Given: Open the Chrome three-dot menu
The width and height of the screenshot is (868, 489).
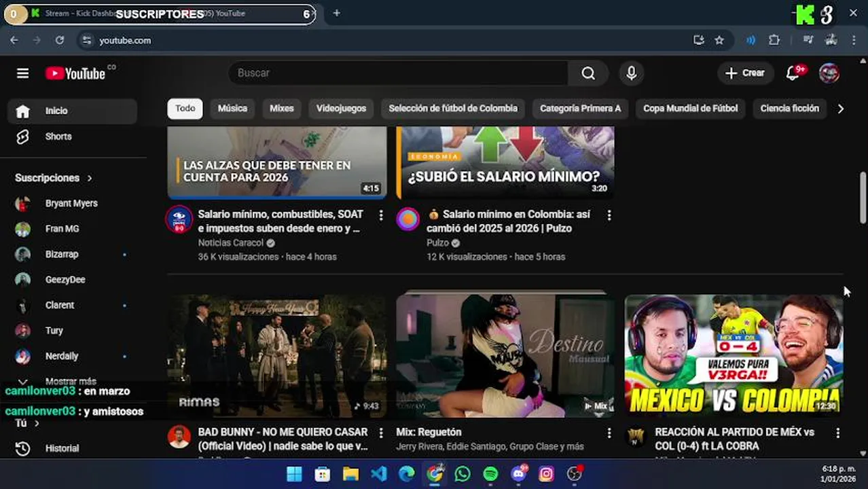Looking at the screenshot, I should [854, 40].
